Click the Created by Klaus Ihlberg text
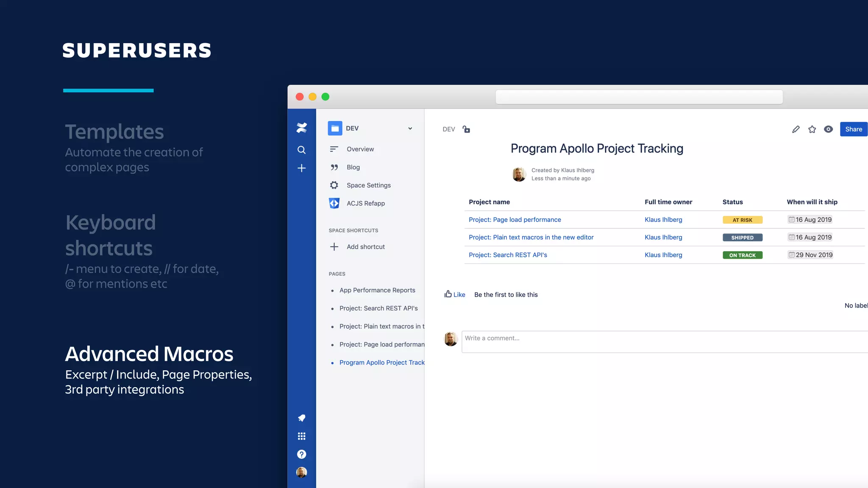Screen dimensions: 868x488 point(563,170)
